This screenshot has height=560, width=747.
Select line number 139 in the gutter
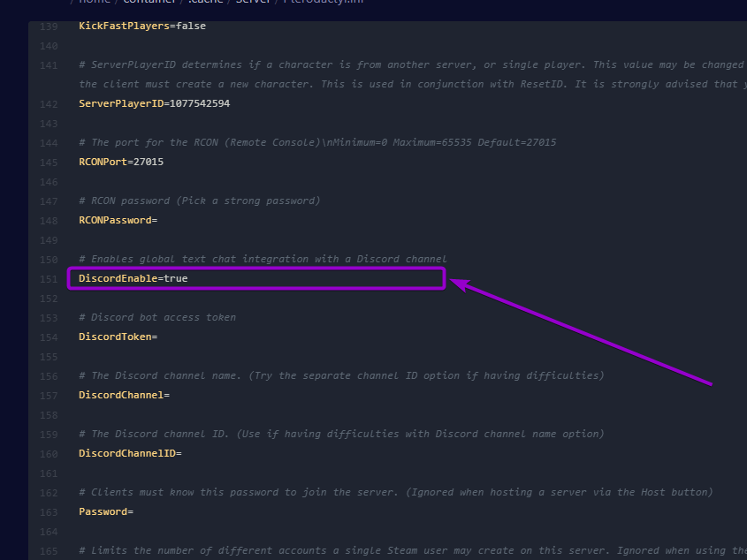click(x=49, y=25)
